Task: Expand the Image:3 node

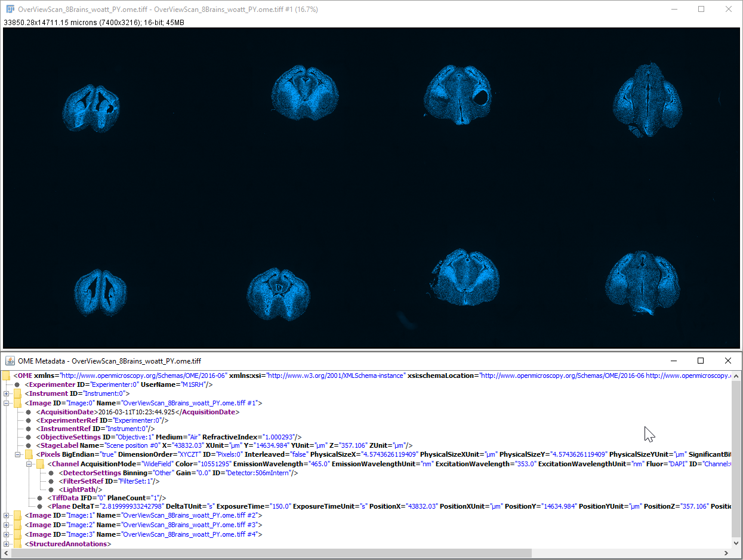Action: (x=6, y=534)
